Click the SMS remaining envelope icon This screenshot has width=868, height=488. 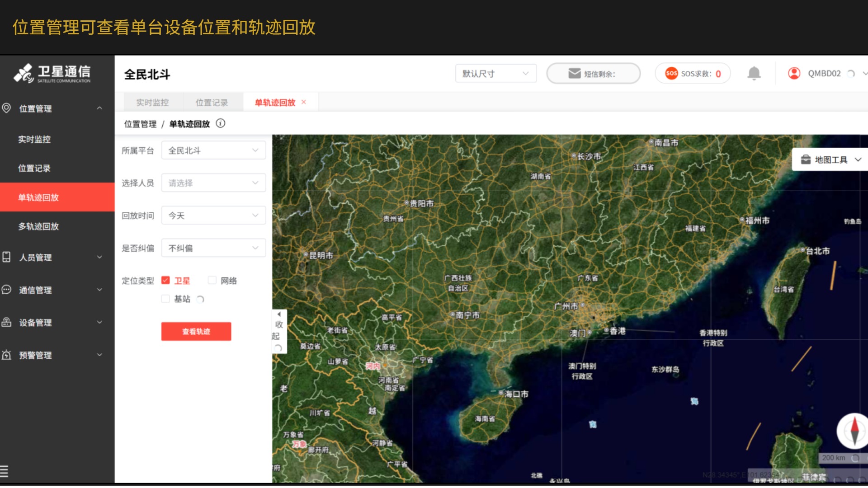[x=574, y=73]
